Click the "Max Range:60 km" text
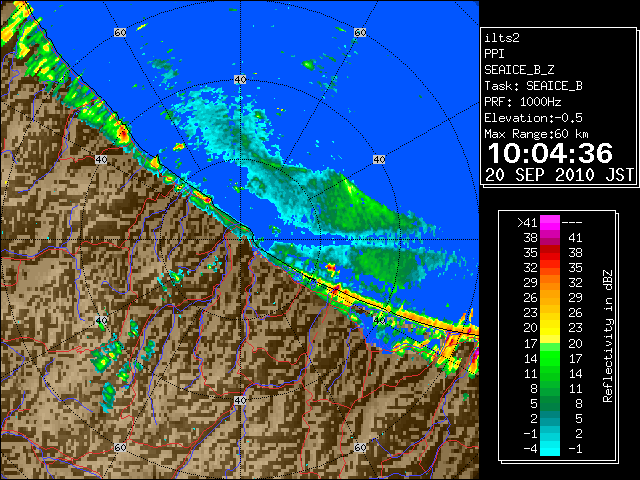The width and height of the screenshot is (640, 480). tap(536, 134)
